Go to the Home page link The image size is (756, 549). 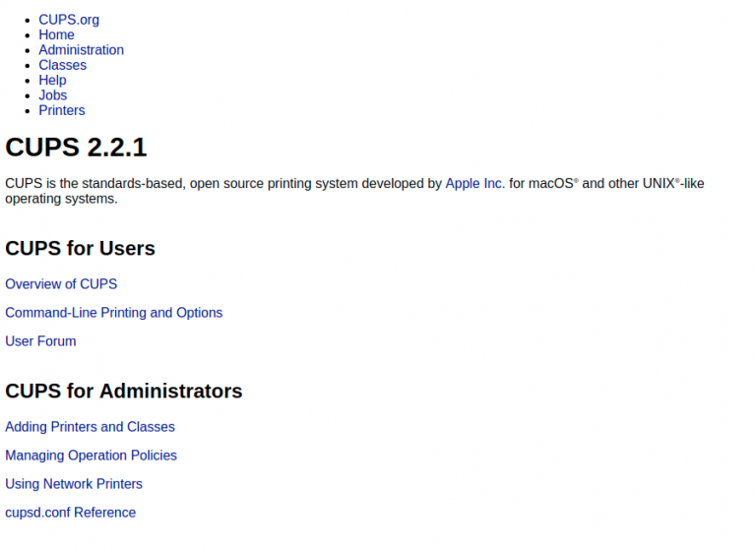coord(56,34)
